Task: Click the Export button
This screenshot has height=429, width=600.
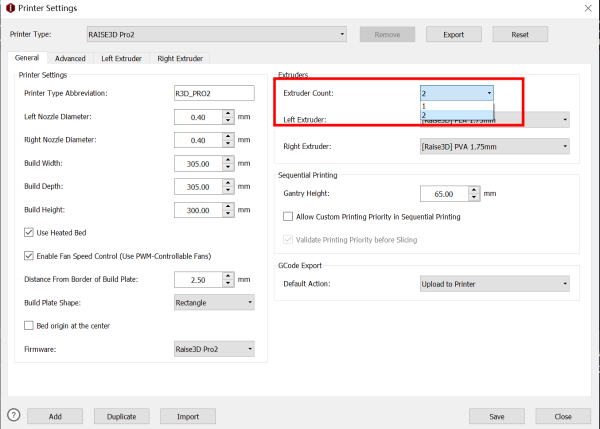Action: (453, 34)
